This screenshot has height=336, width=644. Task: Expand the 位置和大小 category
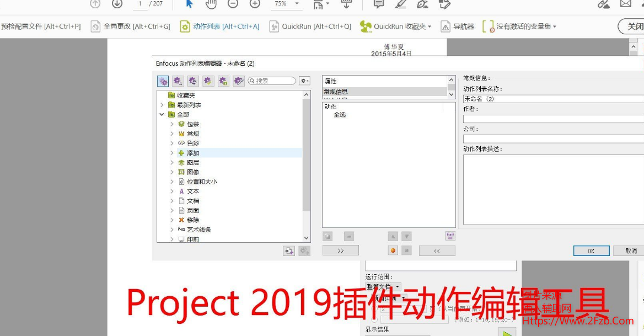click(171, 182)
